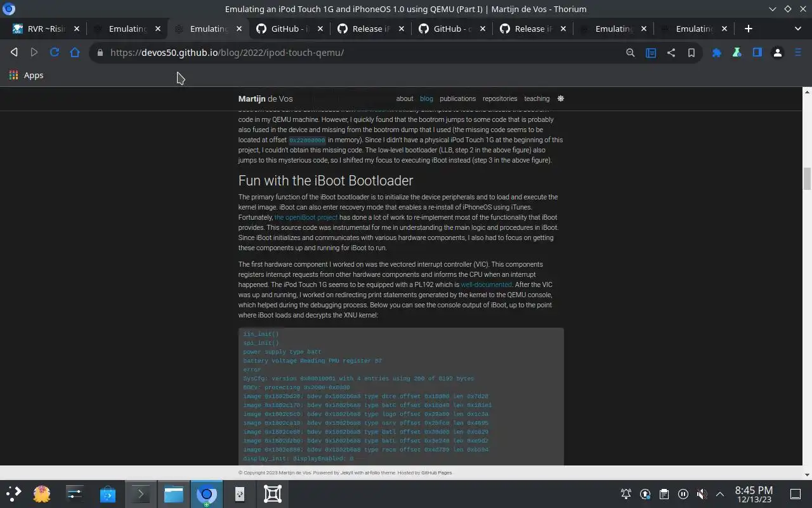The height and width of the screenshot is (508, 812).
Task: Open the USB device app in taskbar
Action: 240,493
